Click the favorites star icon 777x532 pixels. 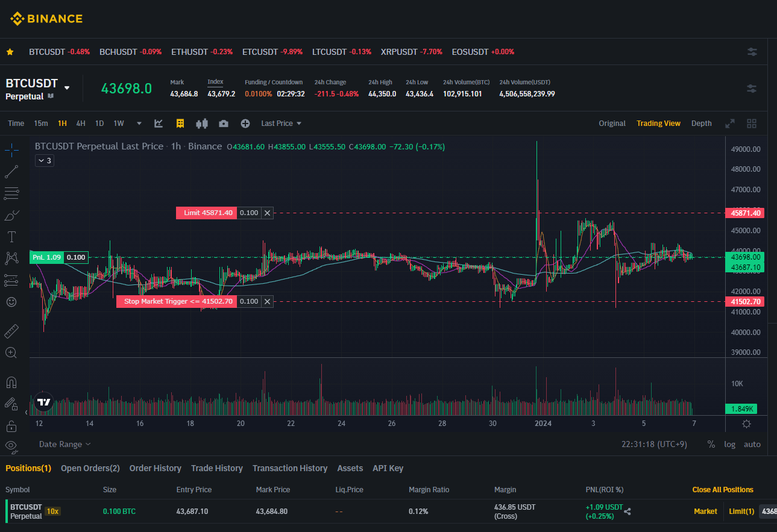10,52
